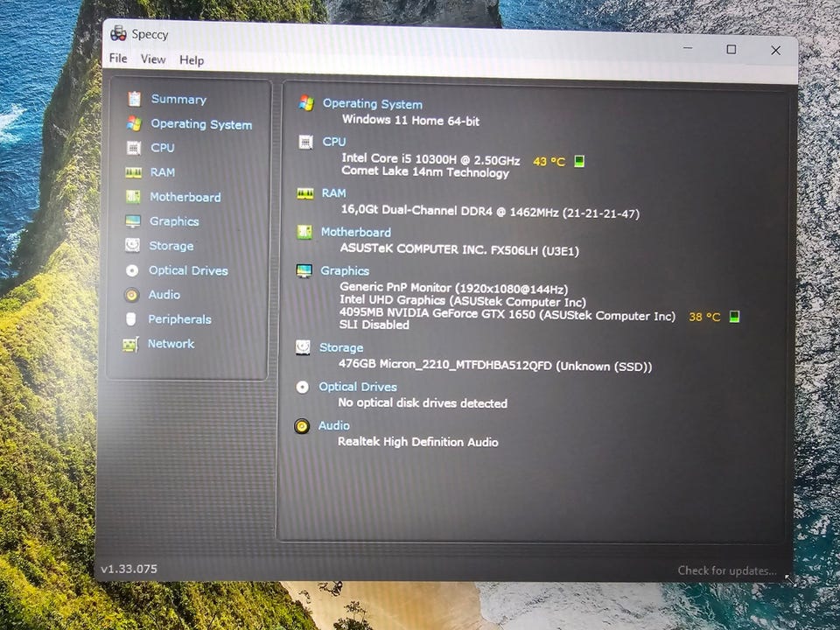Open the Graphics section from sidebar
840x630 pixels.
point(174,221)
